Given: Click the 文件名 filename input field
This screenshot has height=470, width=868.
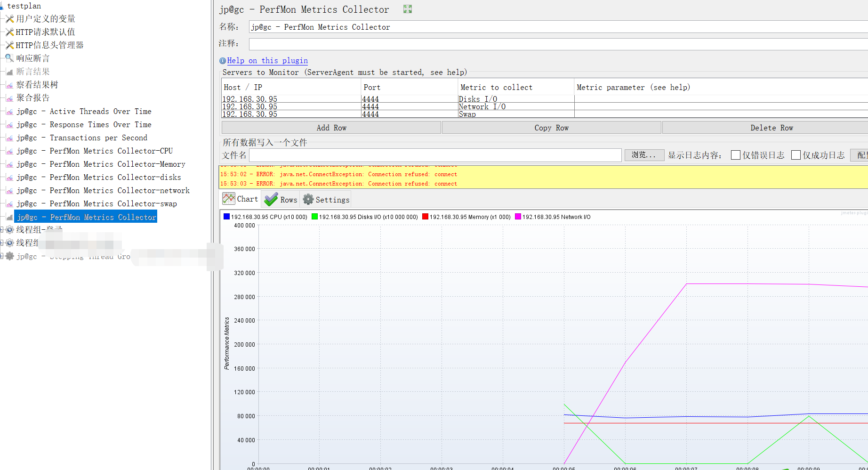Looking at the screenshot, I should click(x=435, y=155).
